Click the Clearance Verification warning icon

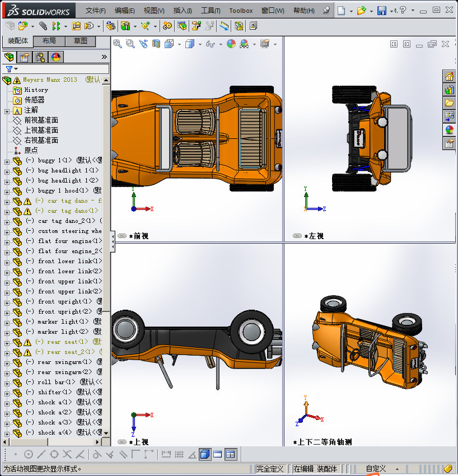[239, 26]
